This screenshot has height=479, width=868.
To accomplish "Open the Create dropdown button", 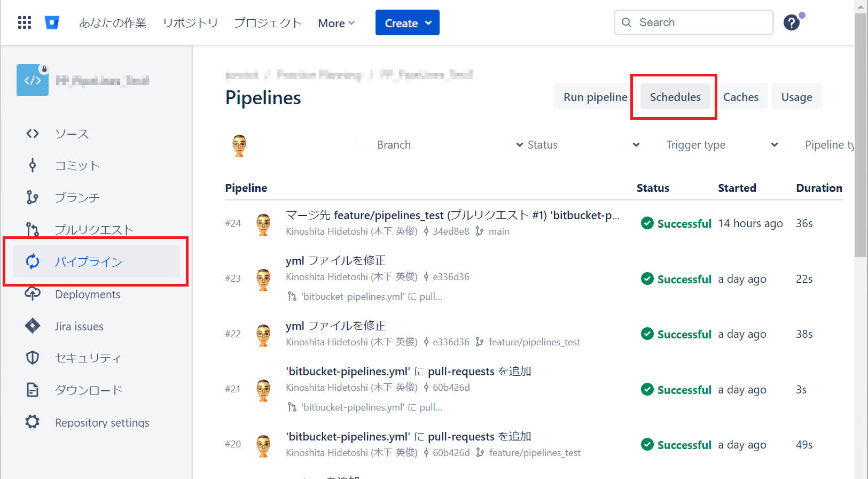I will [408, 22].
